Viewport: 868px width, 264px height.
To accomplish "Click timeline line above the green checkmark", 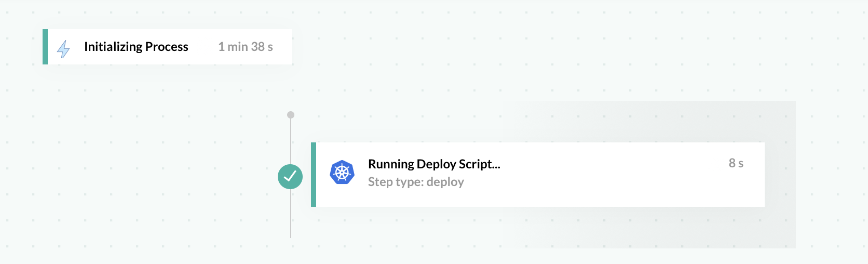I will tap(291, 140).
